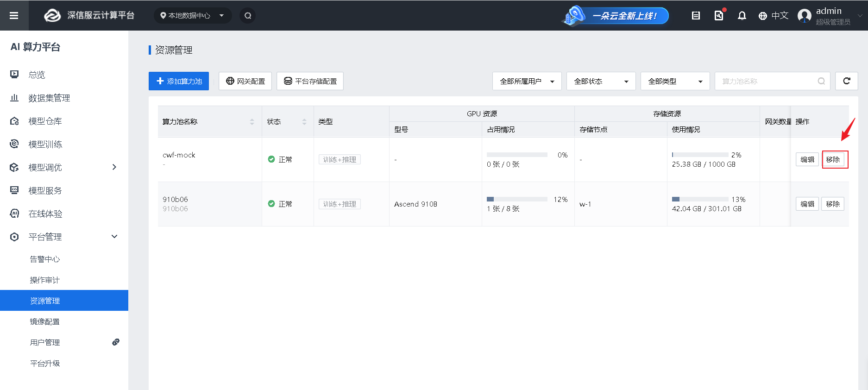The image size is (868, 390).
Task: Open the task list icon in the top bar
Action: [x=696, y=16]
